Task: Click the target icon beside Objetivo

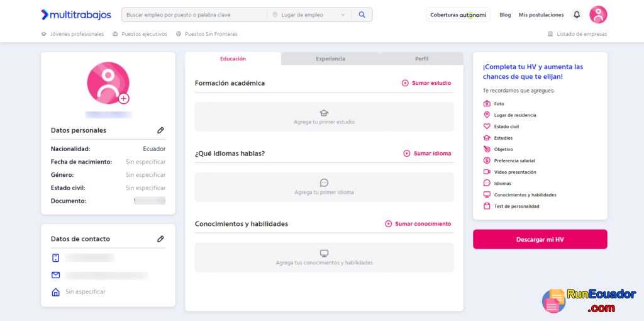Action: point(487,149)
